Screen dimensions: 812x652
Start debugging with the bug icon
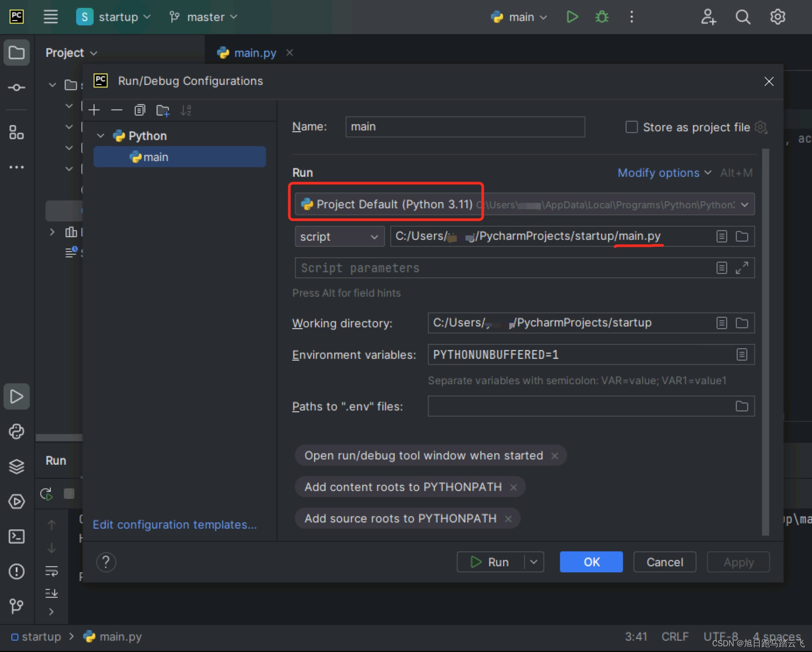pos(602,17)
